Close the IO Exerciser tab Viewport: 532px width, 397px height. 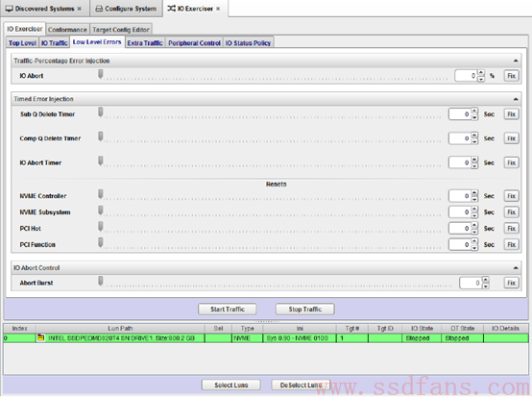click(x=218, y=9)
